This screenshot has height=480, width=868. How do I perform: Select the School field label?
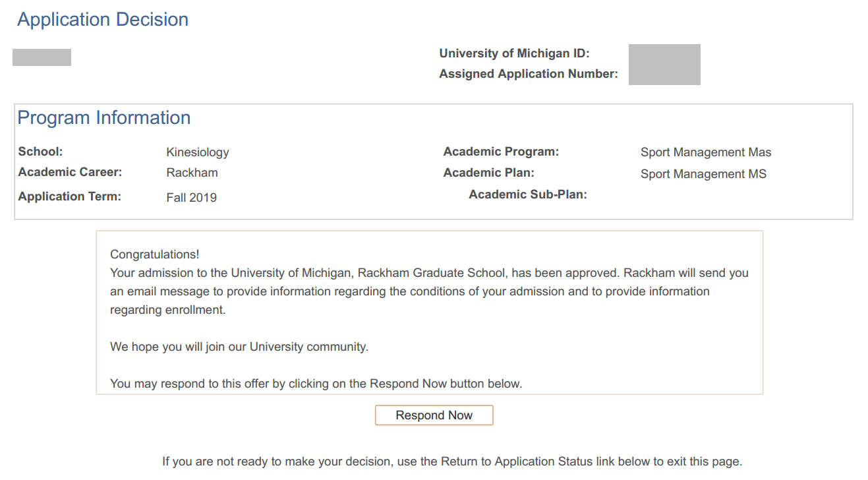(40, 152)
